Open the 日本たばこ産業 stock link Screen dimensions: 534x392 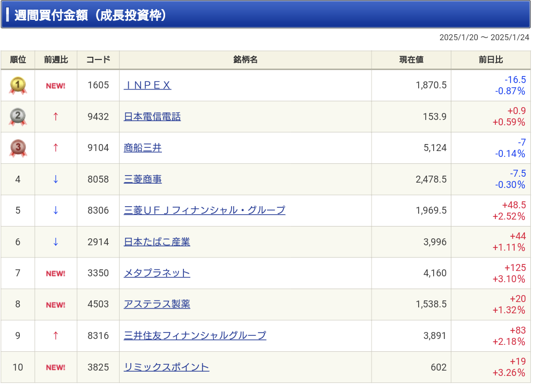click(x=157, y=242)
